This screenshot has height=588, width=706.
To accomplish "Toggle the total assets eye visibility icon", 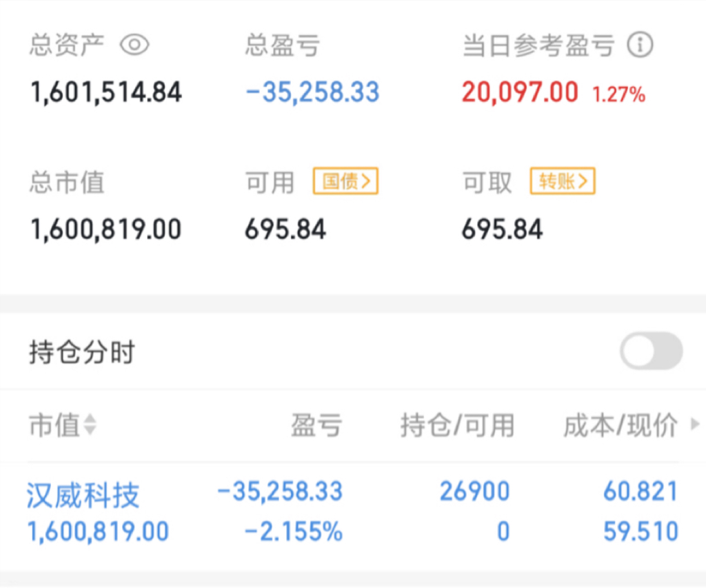I will pyautogui.click(x=134, y=45).
